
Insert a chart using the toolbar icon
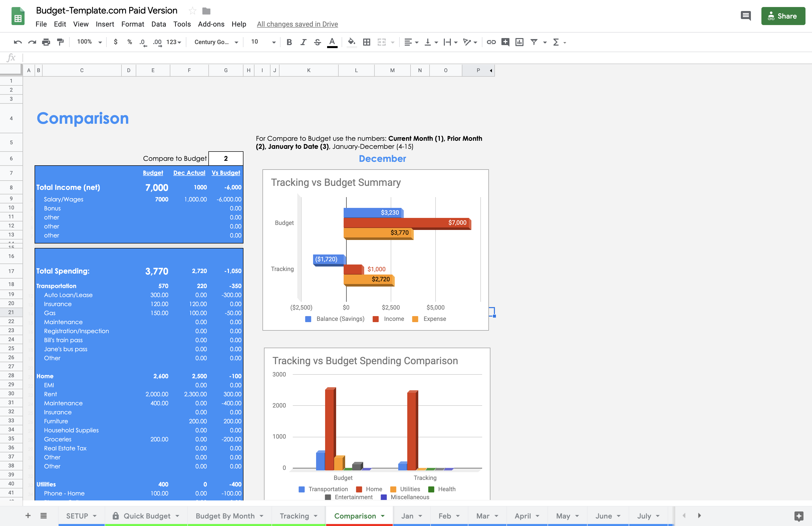(519, 42)
